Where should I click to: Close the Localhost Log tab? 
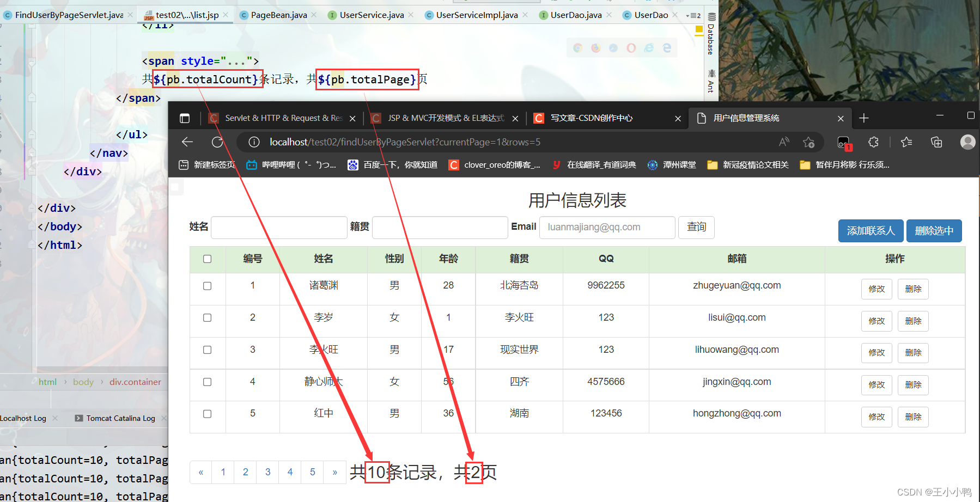click(55, 418)
